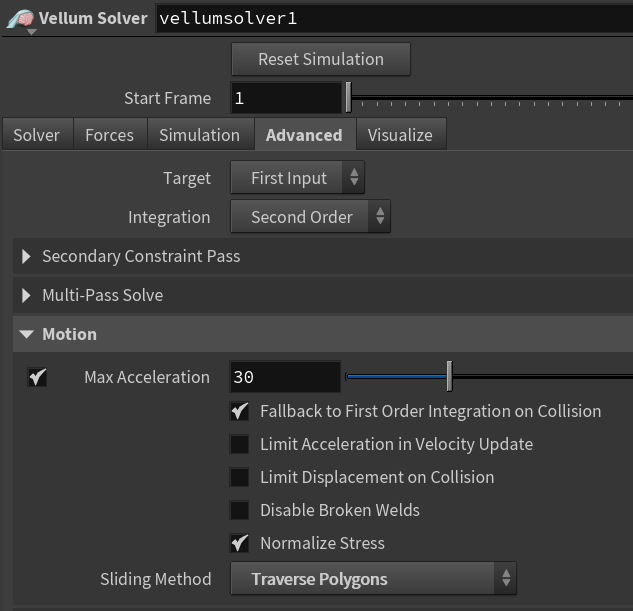This screenshot has width=633, height=611.
Task: Enable the Disable Broken Welds checkbox
Action: (x=239, y=510)
